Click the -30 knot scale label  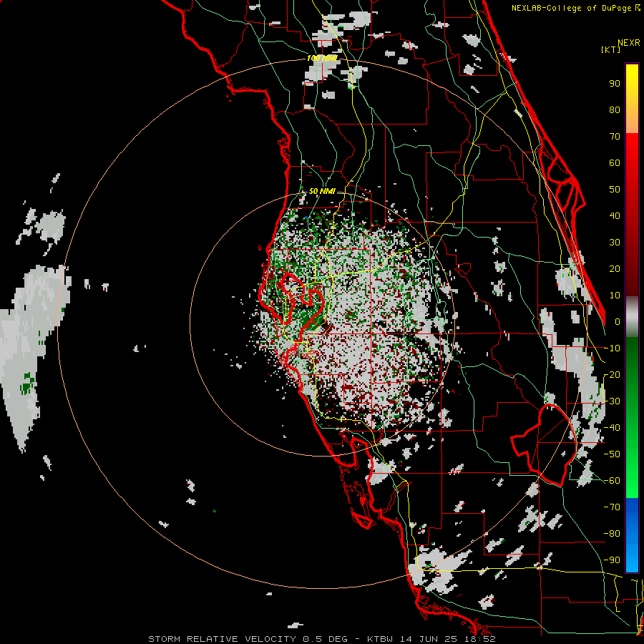(612, 401)
